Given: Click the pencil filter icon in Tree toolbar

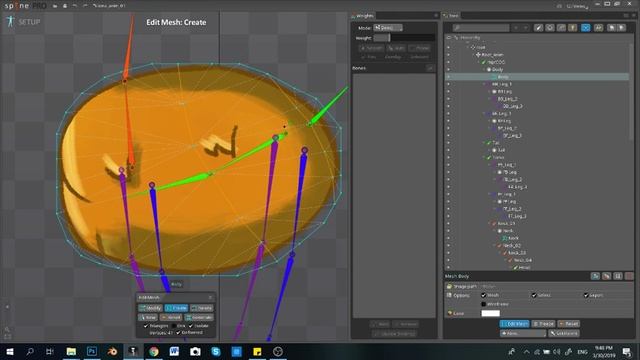Looking at the screenshot, I should click(539, 28).
